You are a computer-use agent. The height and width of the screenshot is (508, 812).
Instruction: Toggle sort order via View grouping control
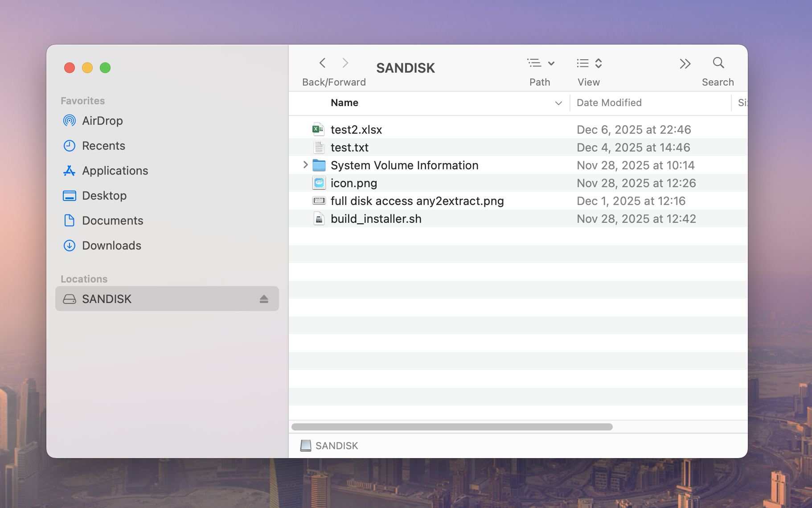(x=588, y=63)
